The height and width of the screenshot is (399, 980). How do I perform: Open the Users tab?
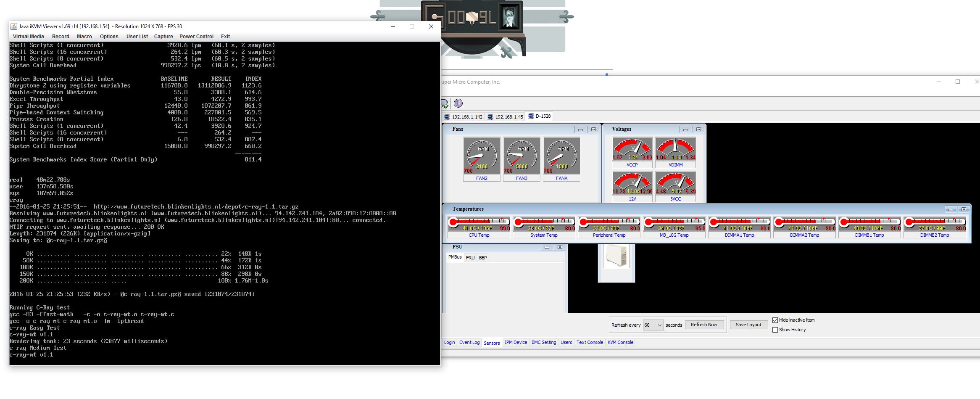pos(566,342)
